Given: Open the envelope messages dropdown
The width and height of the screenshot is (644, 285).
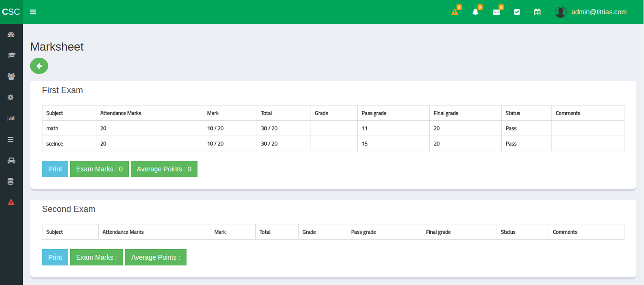Looking at the screenshot, I should 497,12.
